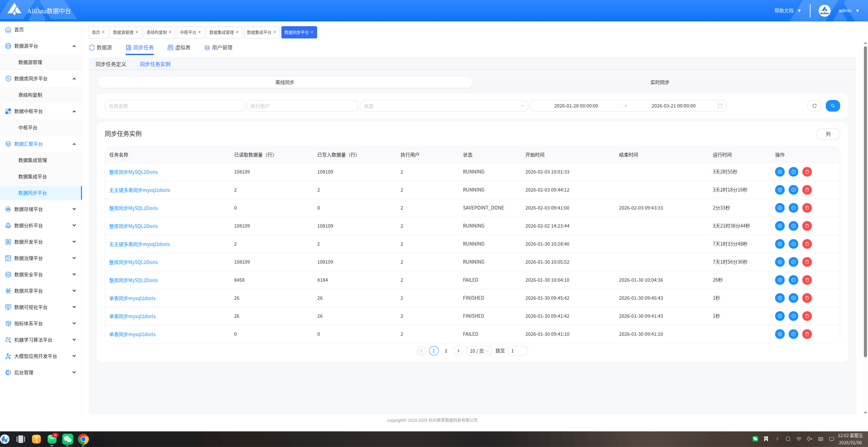Select the 离线同步 segment

(285, 82)
